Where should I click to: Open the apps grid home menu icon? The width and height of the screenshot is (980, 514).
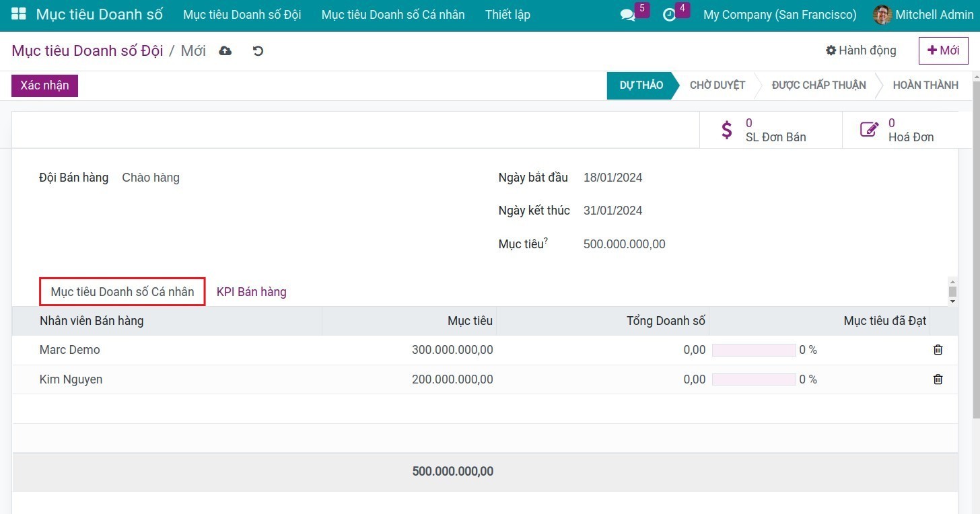coord(19,14)
